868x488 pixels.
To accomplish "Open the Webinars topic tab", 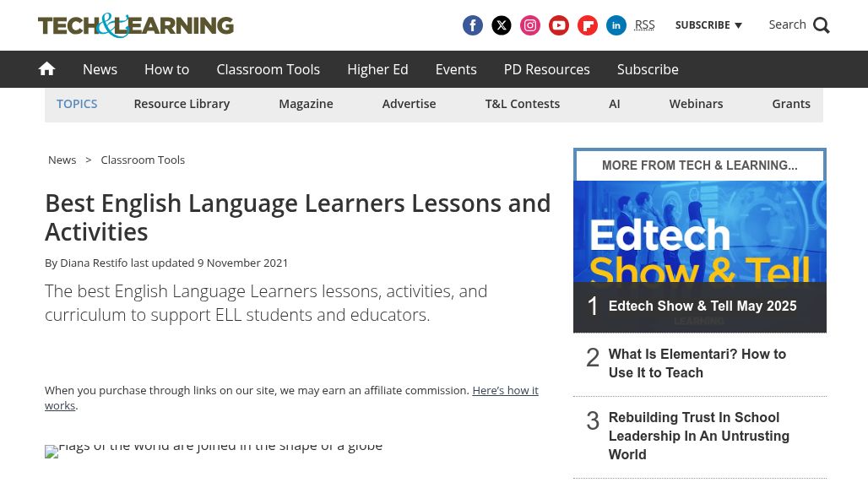I will click(x=696, y=104).
